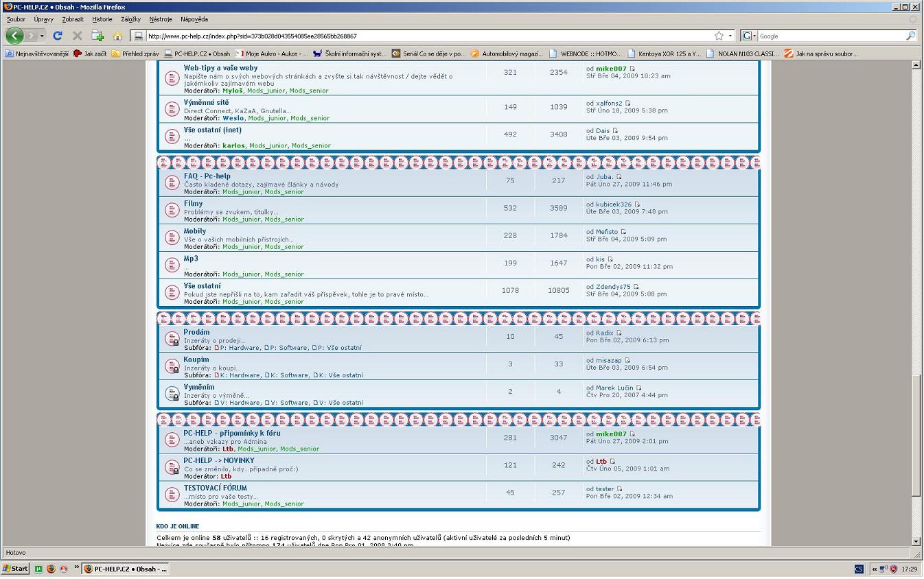Screen dimensions: 924x579
Task: Reload the page with the refresh icon
Action: [x=58, y=36]
